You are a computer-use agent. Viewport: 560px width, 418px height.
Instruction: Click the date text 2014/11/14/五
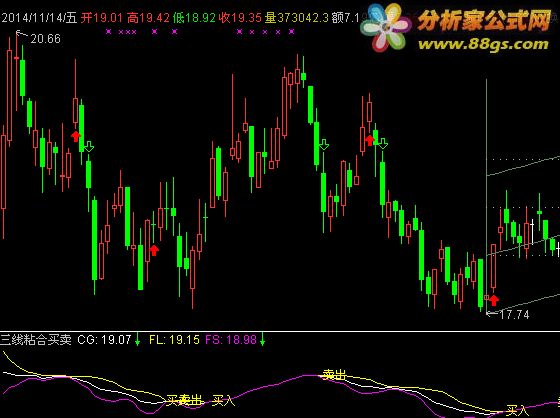[39, 18]
